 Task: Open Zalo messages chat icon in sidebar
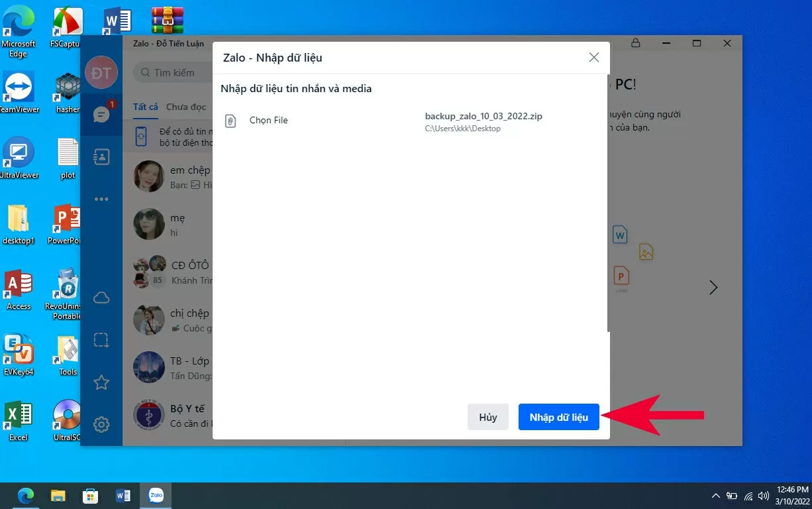(x=101, y=115)
